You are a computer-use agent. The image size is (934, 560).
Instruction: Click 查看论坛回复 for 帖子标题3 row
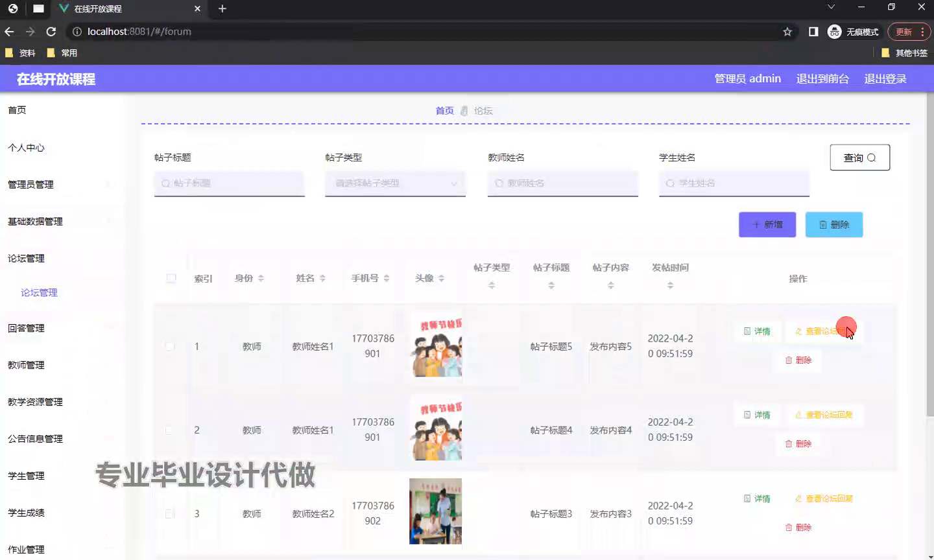point(824,498)
